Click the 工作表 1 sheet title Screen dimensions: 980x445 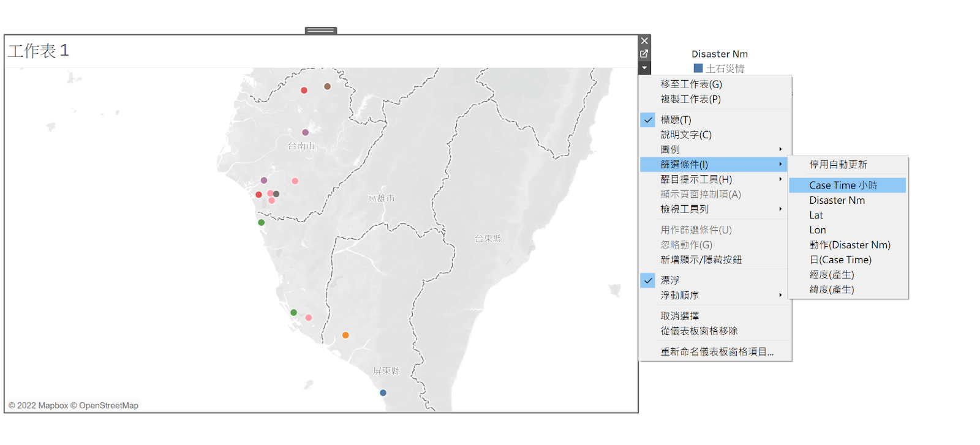click(39, 50)
